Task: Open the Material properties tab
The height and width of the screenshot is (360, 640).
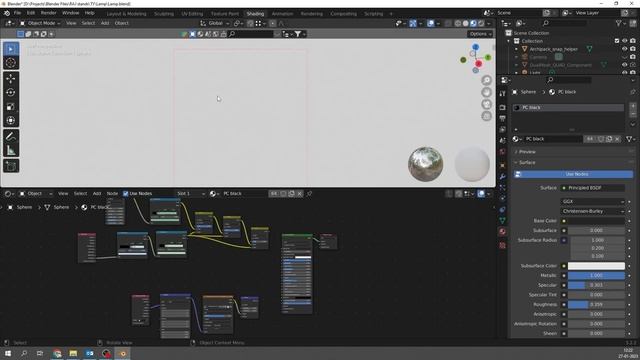Action: point(502,231)
